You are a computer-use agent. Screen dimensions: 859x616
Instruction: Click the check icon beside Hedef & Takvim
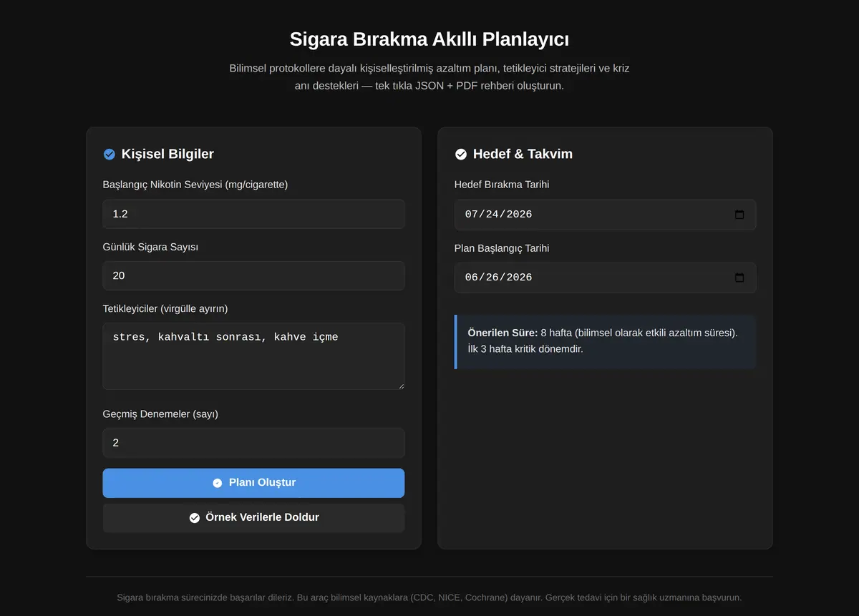click(461, 155)
